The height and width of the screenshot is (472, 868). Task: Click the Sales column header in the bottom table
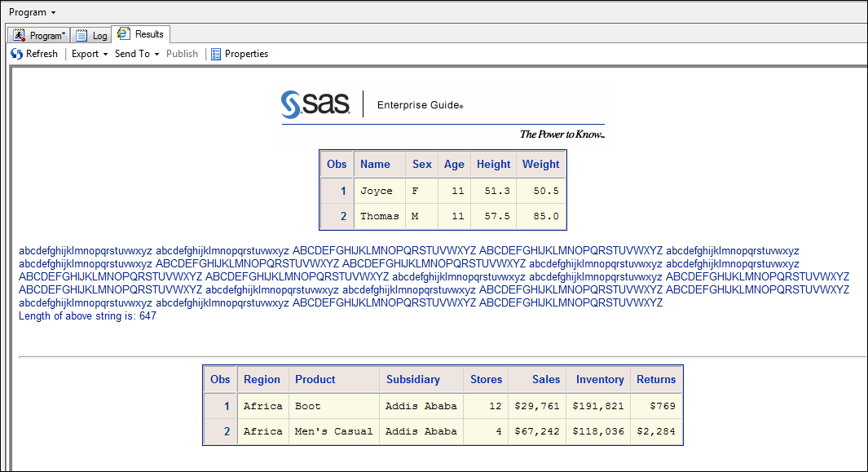[545, 379]
